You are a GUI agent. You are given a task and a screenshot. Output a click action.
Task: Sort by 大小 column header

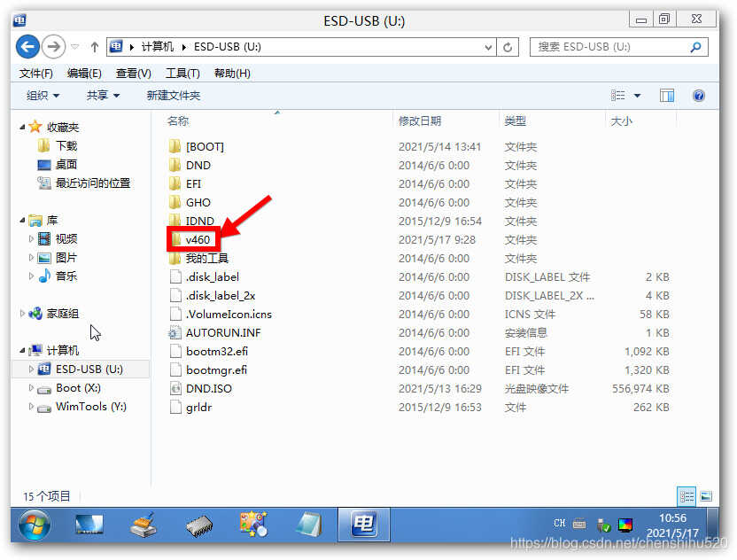[621, 121]
